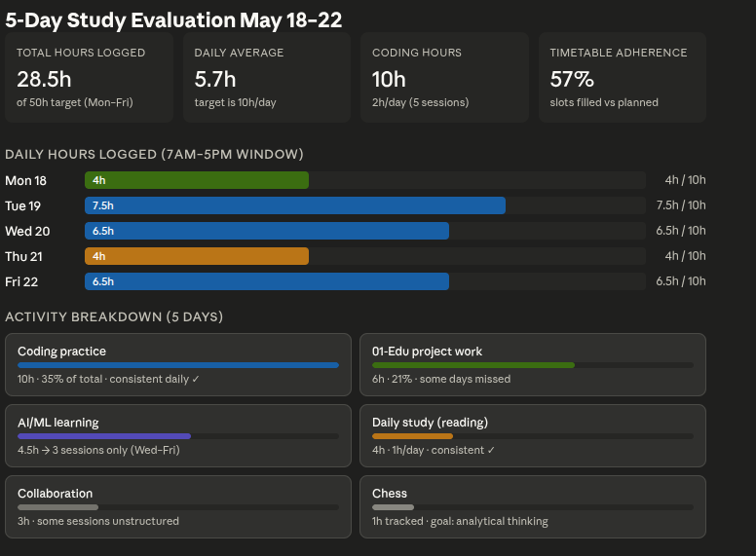Click the gray Chess progress bar
This screenshot has width=756, height=556.
[393, 507]
